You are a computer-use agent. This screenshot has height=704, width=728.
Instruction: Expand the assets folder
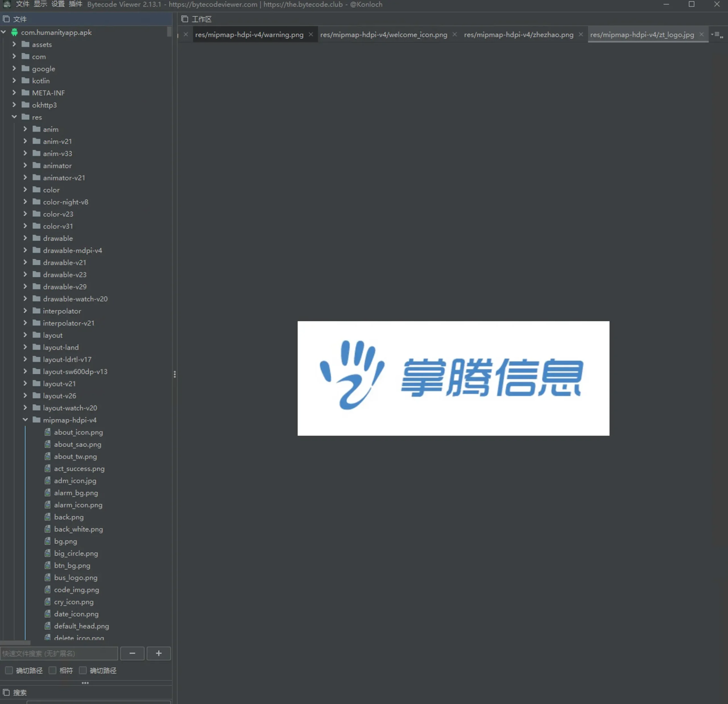coord(14,44)
